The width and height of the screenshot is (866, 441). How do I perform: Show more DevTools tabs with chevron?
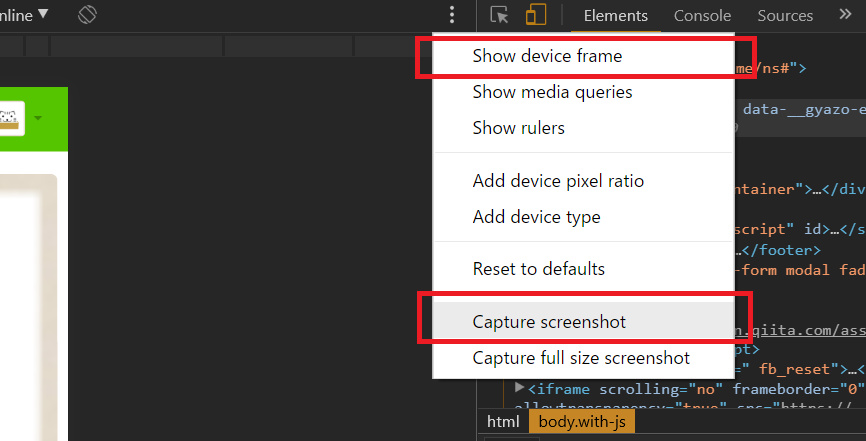point(844,15)
